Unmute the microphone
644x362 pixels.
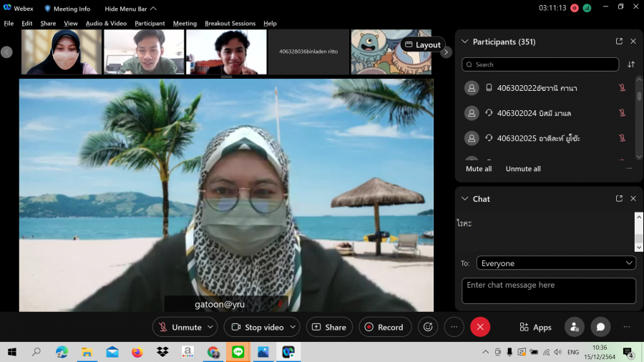180,327
